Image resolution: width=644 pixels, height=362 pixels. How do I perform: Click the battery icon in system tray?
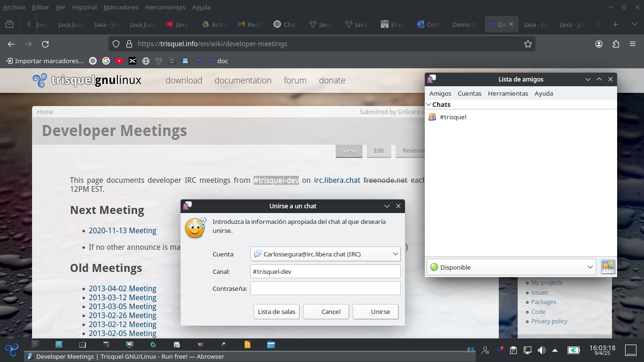pyautogui.click(x=574, y=350)
